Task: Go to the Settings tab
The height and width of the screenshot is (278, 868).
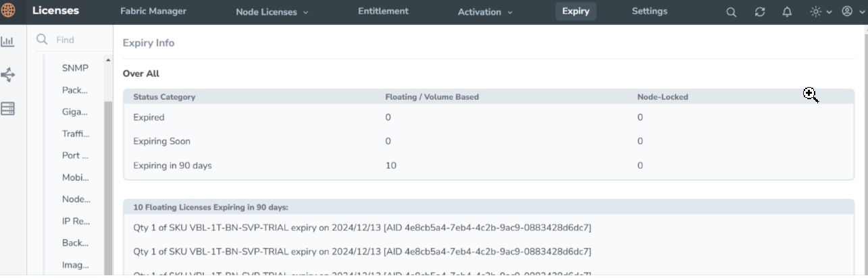Action: [x=649, y=11]
